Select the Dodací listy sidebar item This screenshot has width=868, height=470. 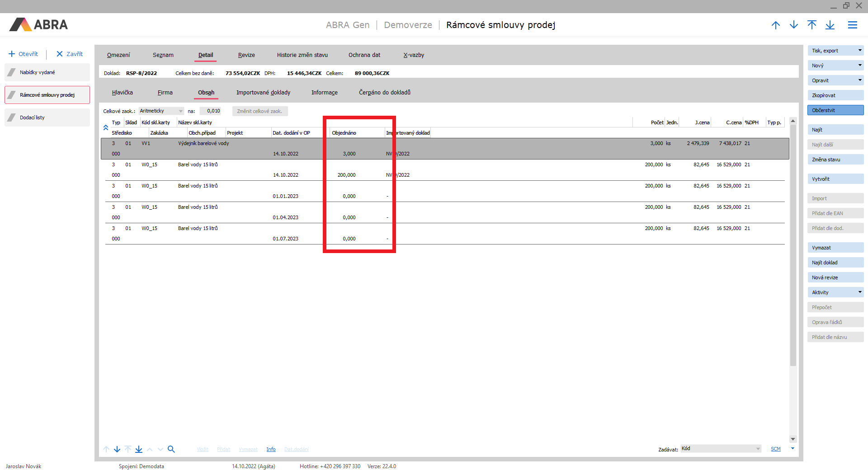click(47, 117)
